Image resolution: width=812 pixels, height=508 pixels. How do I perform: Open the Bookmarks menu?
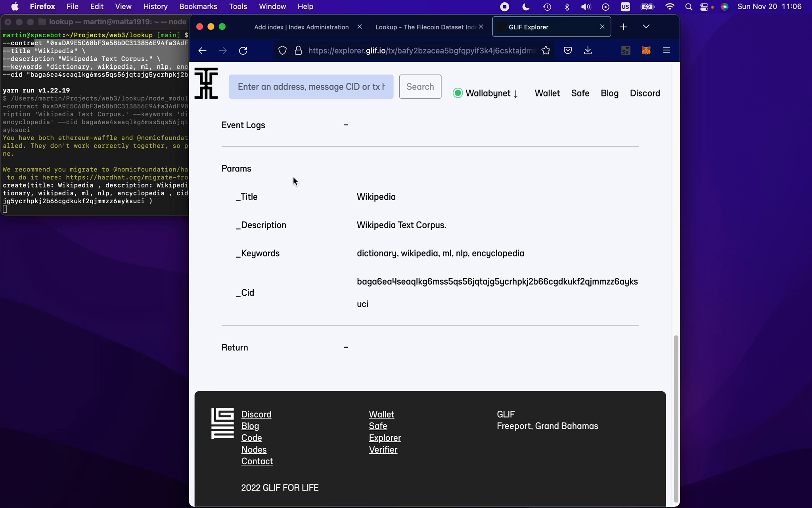(198, 6)
